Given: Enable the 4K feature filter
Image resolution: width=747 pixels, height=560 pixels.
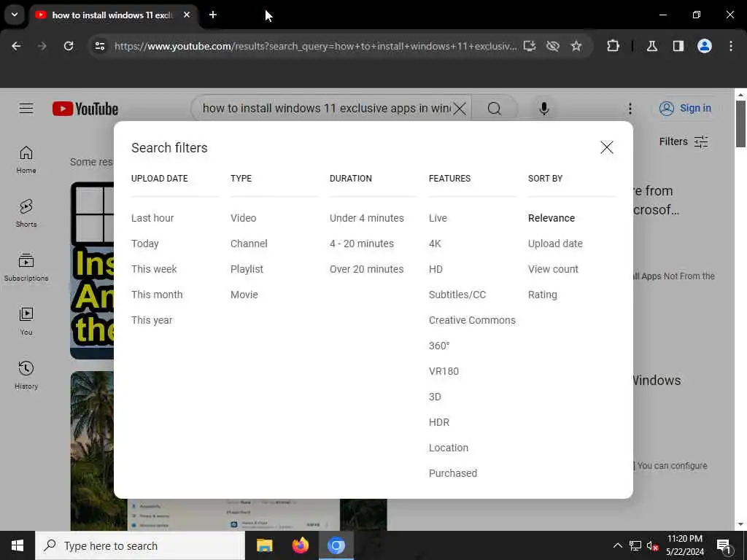Looking at the screenshot, I should [x=435, y=244].
